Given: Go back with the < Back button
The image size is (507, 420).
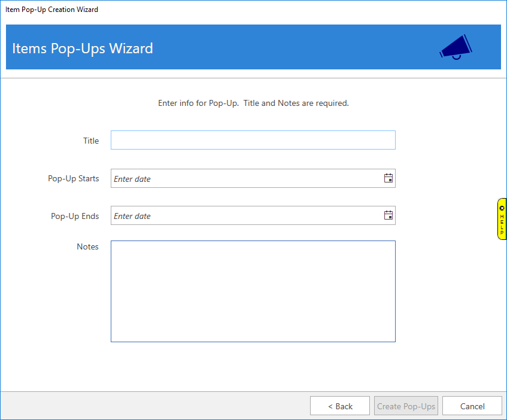Looking at the screenshot, I should click(340, 406).
